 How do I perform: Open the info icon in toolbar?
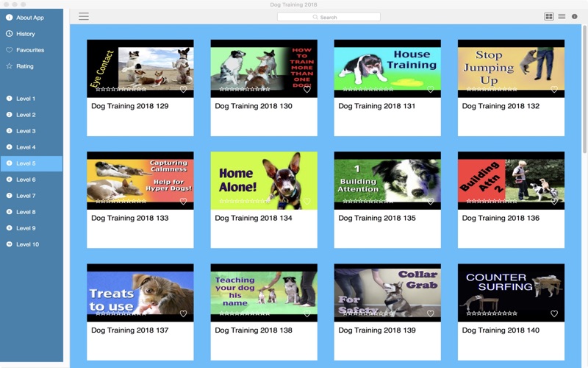pyautogui.click(x=574, y=16)
